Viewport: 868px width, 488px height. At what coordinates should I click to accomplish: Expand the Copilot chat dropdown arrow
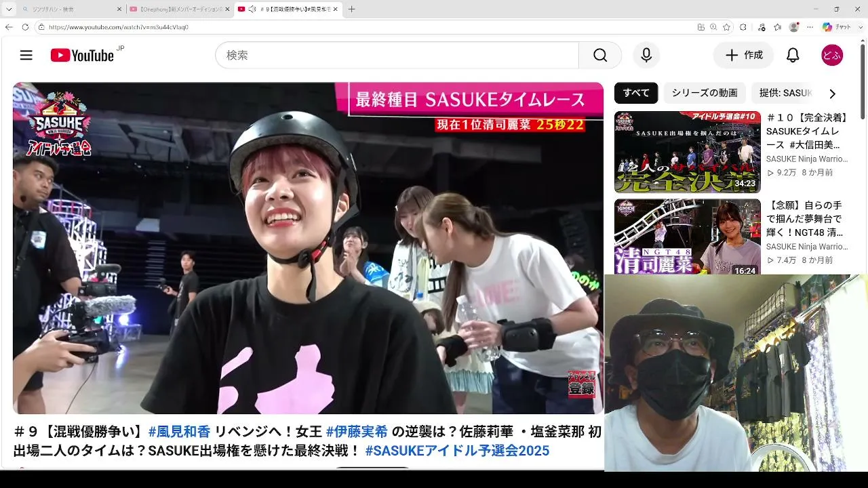click(x=859, y=27)
